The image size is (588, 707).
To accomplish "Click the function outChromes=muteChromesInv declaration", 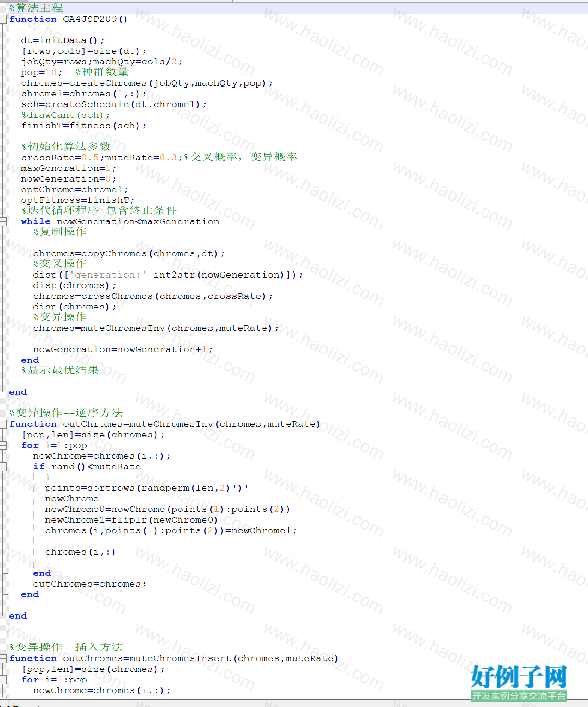I will [x=165, y=424].
